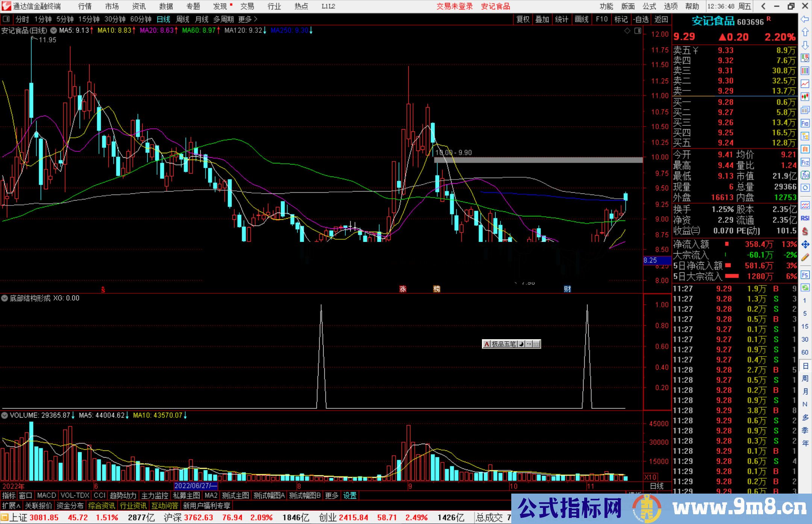Image resolution: width=812 pixels, height=524 pixels.
Task: Open the 行情 menu
Action: pos(85,6)
